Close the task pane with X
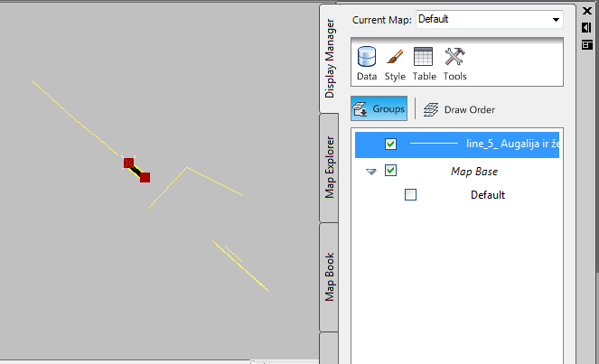 pyautogui.click(x=587, y=11)
